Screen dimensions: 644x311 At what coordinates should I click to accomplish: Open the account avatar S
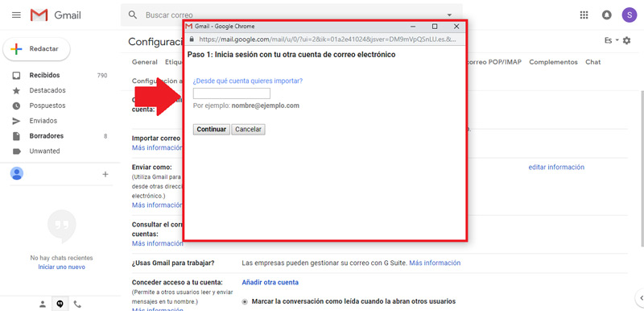(630, 15)
